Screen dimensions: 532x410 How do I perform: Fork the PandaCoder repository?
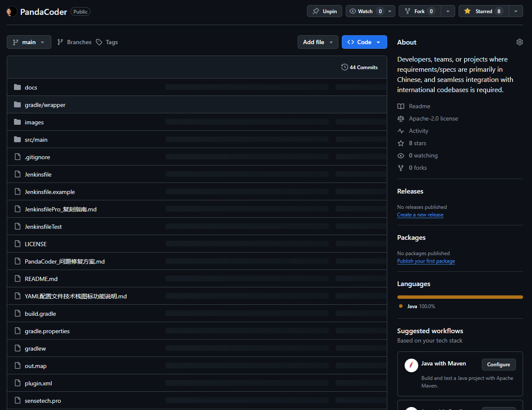click(x=419, y=11)
